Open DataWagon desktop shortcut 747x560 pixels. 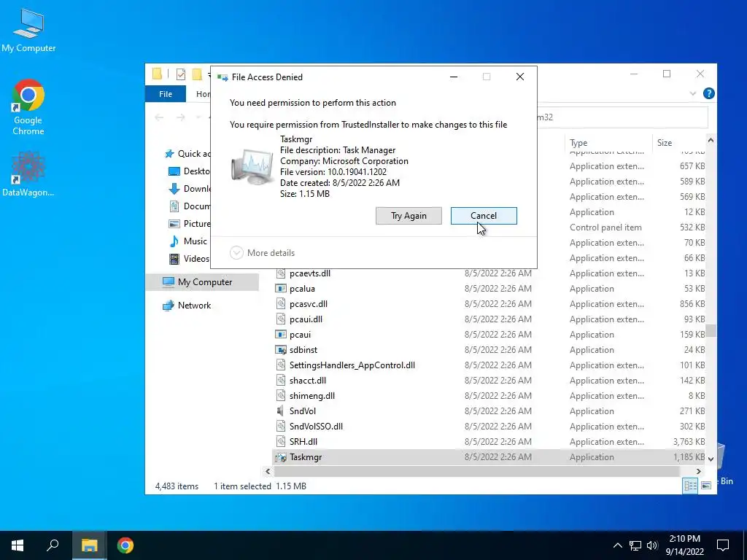click(28, 174)
